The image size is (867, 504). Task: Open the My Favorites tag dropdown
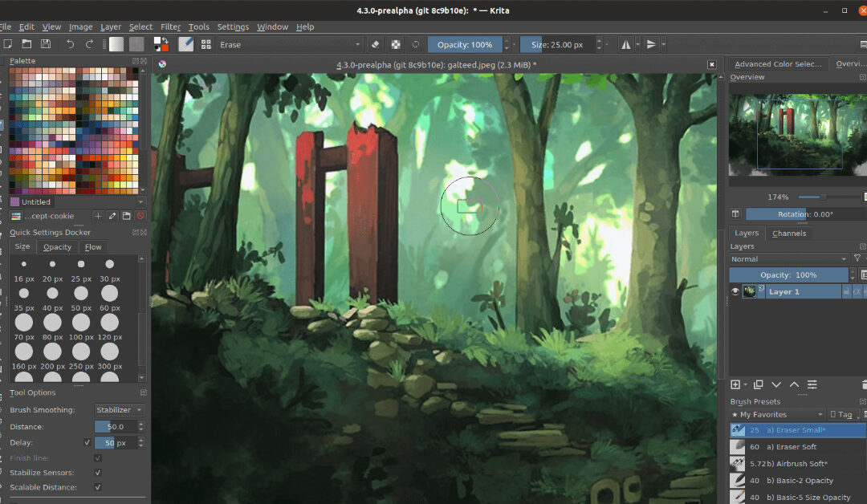(778, 414)
